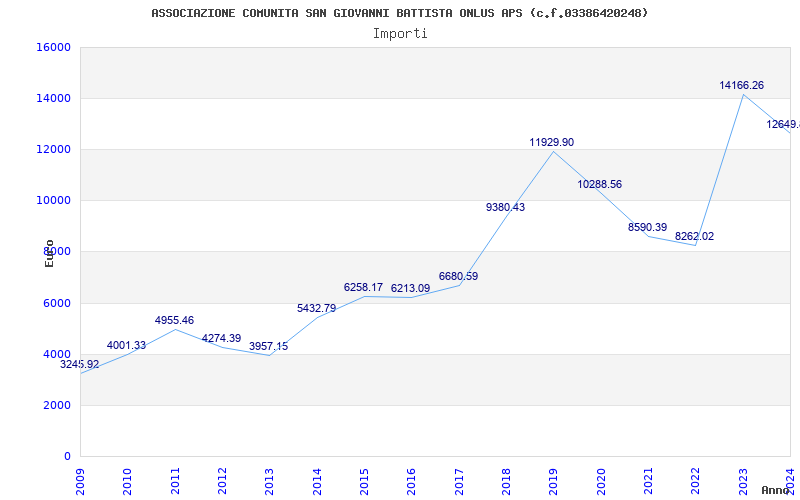800x500 pixels.
Task: Click the 2013 x-axis year label
Action: pyautogui.click(x=269, y=482)
